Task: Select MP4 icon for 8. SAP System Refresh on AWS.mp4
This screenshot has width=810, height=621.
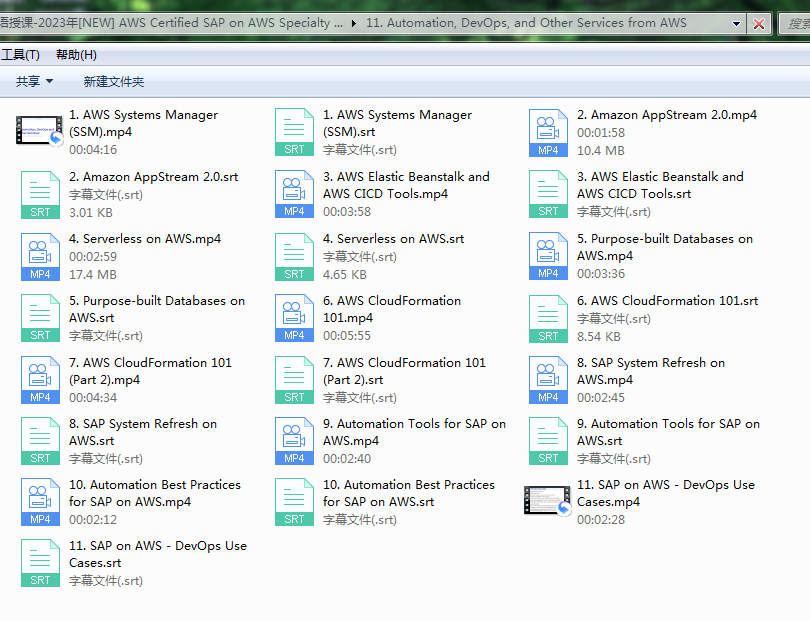Action: pyautogui.click(x=548, y=380)
